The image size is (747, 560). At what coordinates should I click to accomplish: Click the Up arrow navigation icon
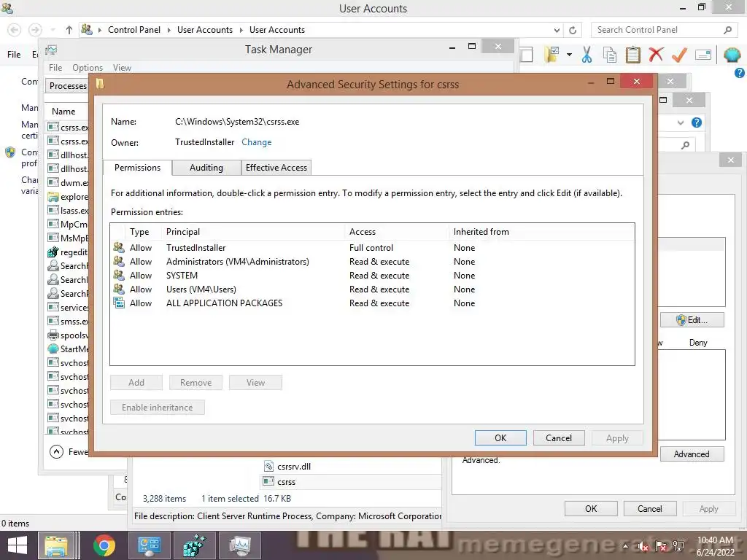pos(69,30)
